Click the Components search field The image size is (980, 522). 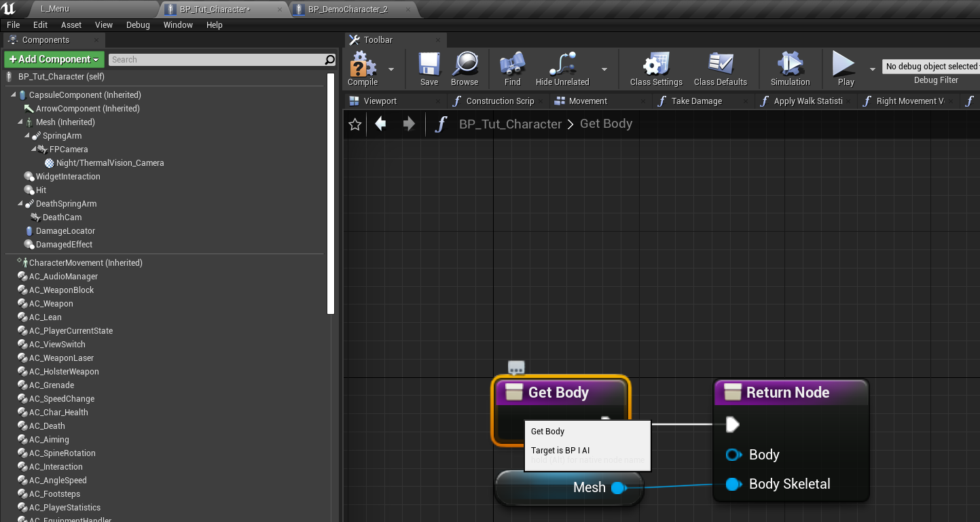tap(216, 60)
